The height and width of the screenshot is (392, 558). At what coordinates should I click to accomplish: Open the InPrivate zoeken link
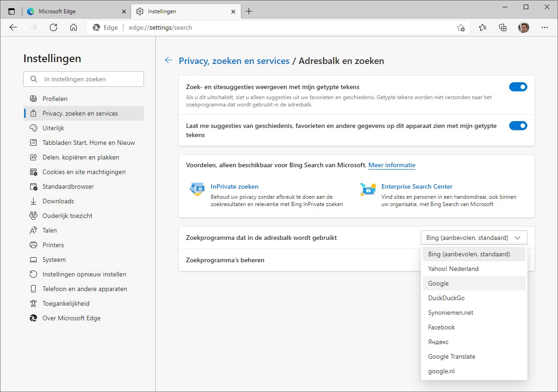pos(234,186)
